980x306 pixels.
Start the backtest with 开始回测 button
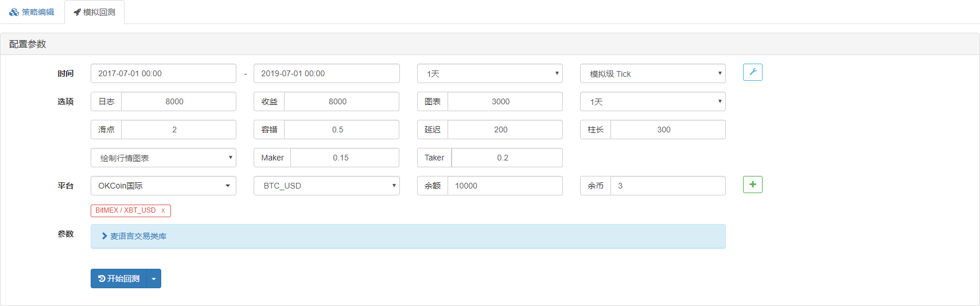point(119,278)
